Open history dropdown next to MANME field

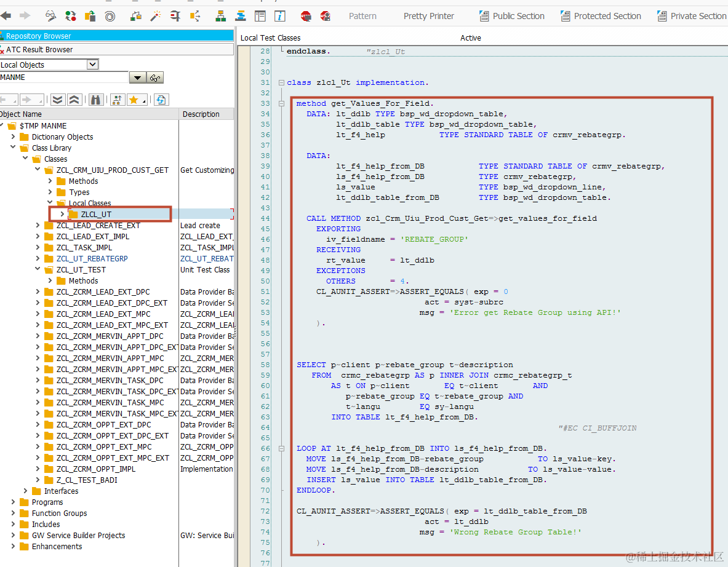pyautogui.click(x=137, y=77)
